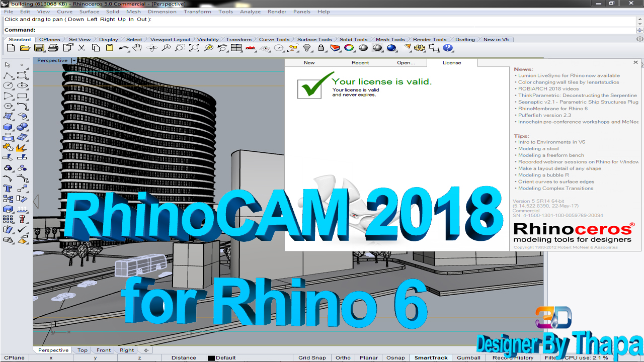644x362 pixels.
Task: Open the Analyze menu
Action: (x=250, y=12)
